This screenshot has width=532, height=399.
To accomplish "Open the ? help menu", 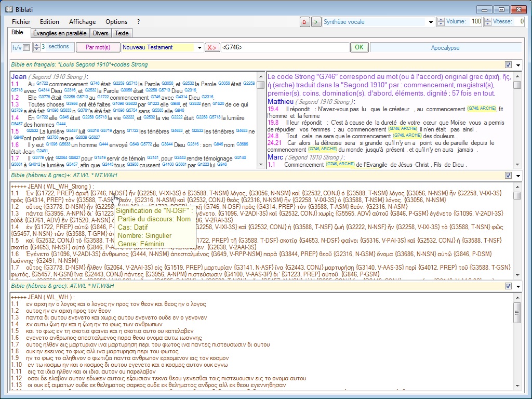I will [138, 22].
